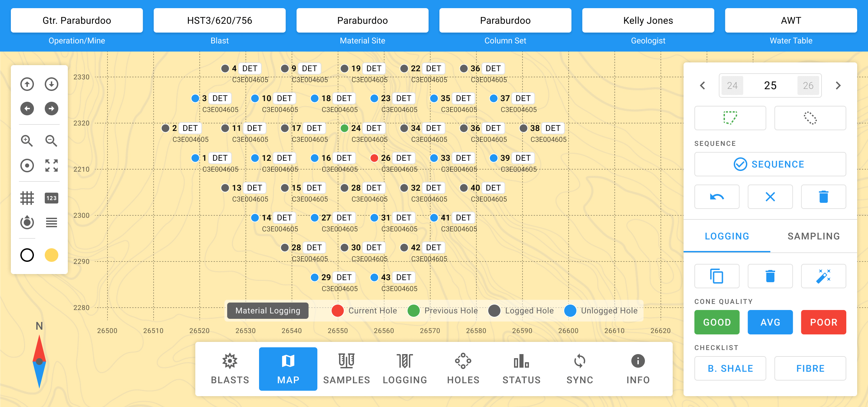This screenshot has height=407, width=868.
Task: Open the Blast HST3/620/756 selector
Action: point(219,20)
